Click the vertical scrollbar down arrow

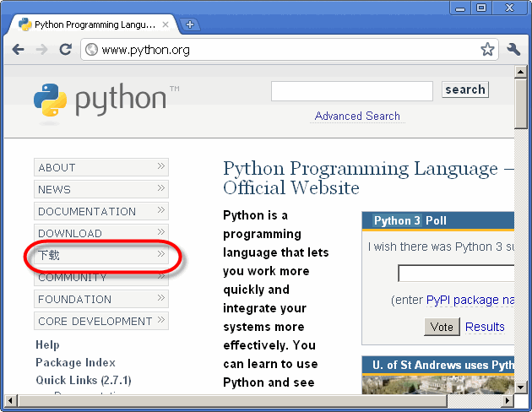click(x=522, y=386)
